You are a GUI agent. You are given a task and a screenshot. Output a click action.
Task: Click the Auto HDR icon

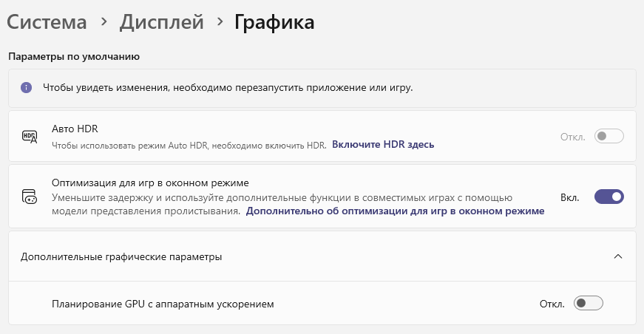tap(30, 137)
